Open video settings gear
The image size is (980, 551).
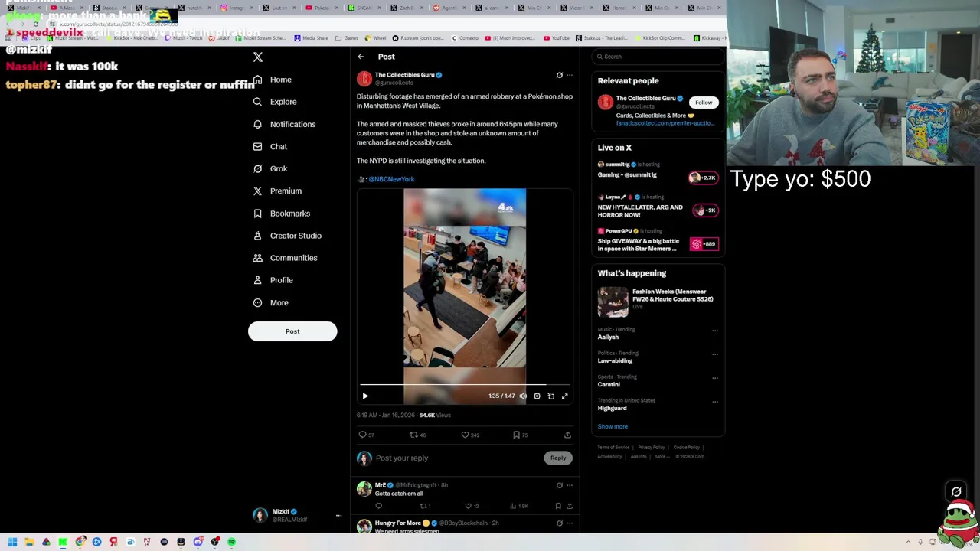(537, 396)
